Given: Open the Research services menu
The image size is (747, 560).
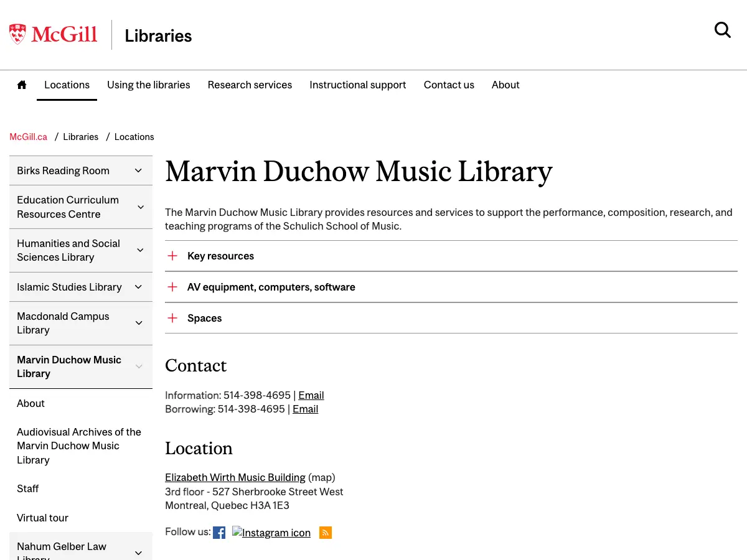Looking at the screenshot, I should click(x=250, y=85).
